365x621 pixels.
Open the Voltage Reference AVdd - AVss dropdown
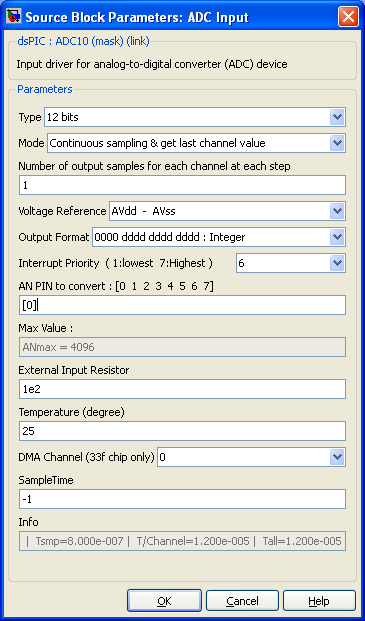pyautogui.click(x=227, y=211)
